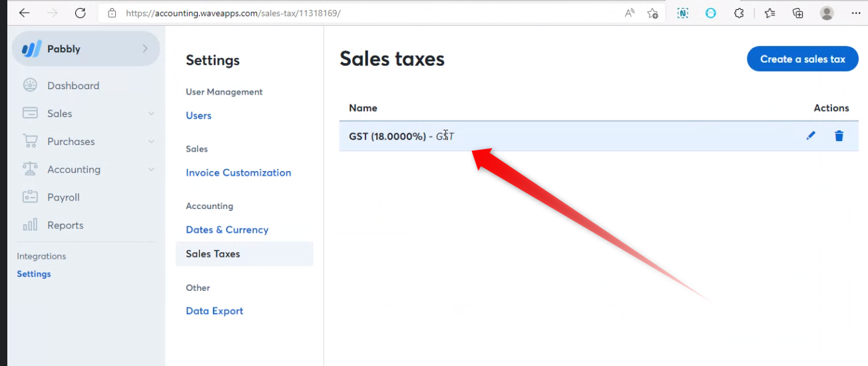Image resolution: width=868 pixels, height=366 pixels.
Task: Open the browser favorites star icon
Action: [x=769, y=13]
